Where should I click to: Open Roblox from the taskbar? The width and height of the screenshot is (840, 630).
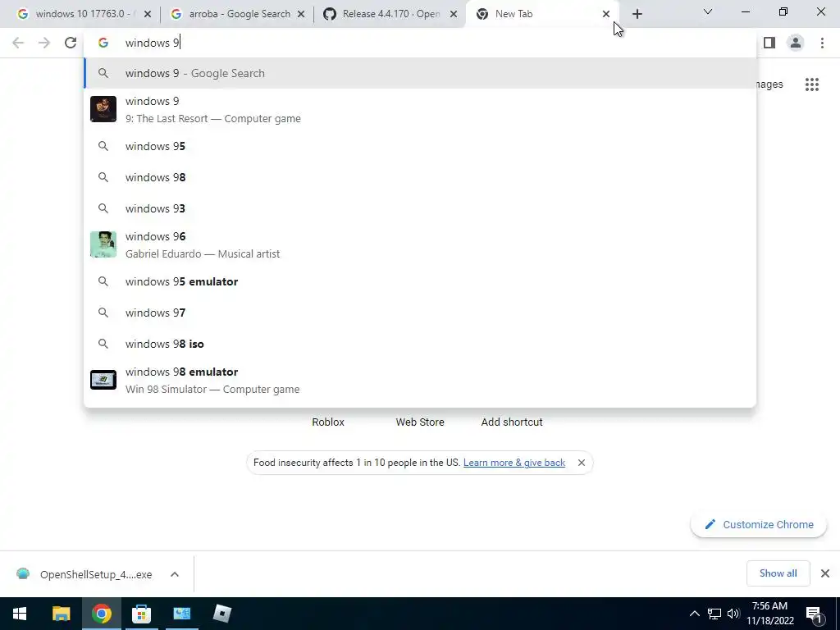(x=221, y=614)
